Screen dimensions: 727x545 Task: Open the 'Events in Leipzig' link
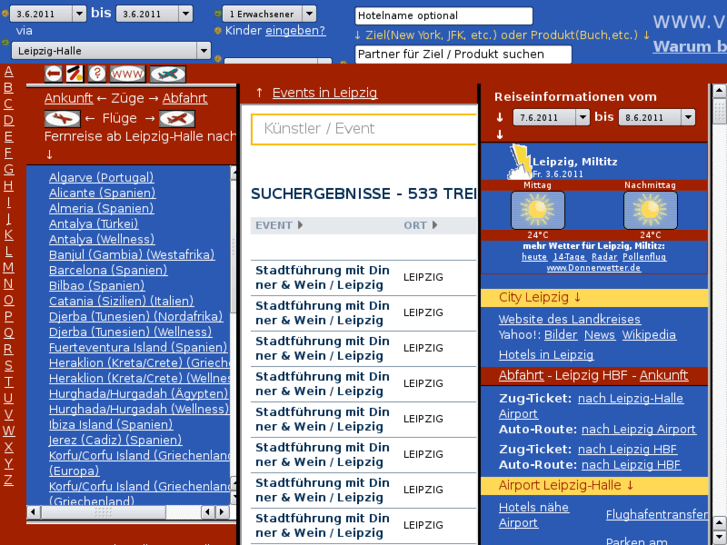tap(325, 93)
